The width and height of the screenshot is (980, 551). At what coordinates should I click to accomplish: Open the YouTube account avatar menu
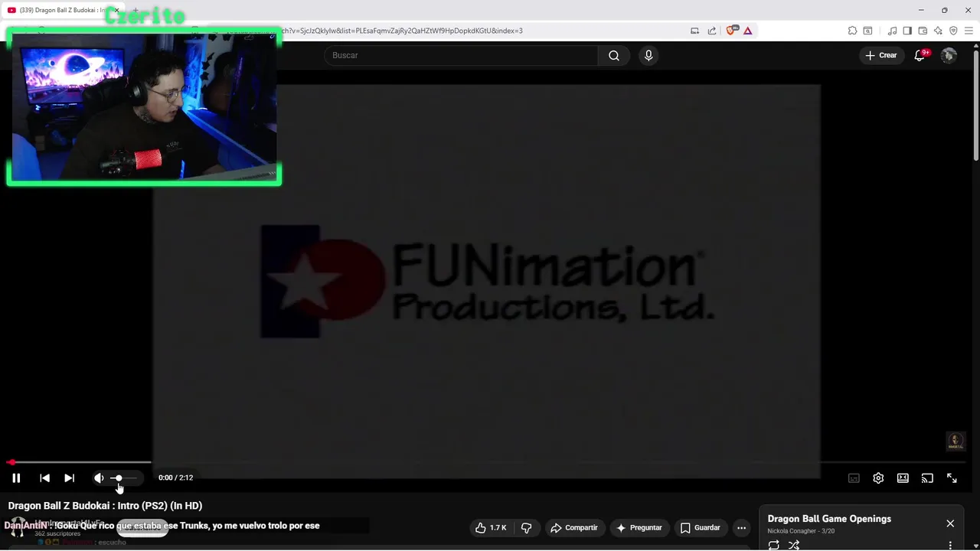[949, 55]
